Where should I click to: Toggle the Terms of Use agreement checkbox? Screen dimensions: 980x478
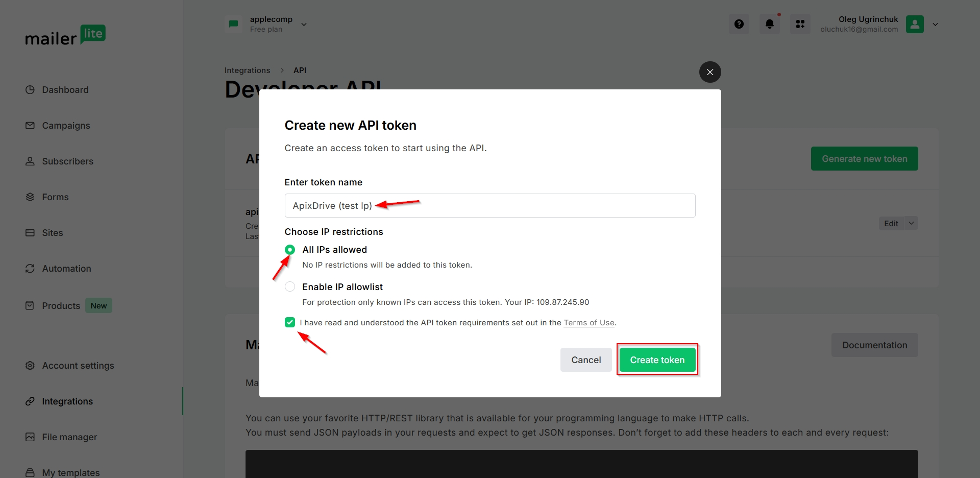[x=290, y=322]
